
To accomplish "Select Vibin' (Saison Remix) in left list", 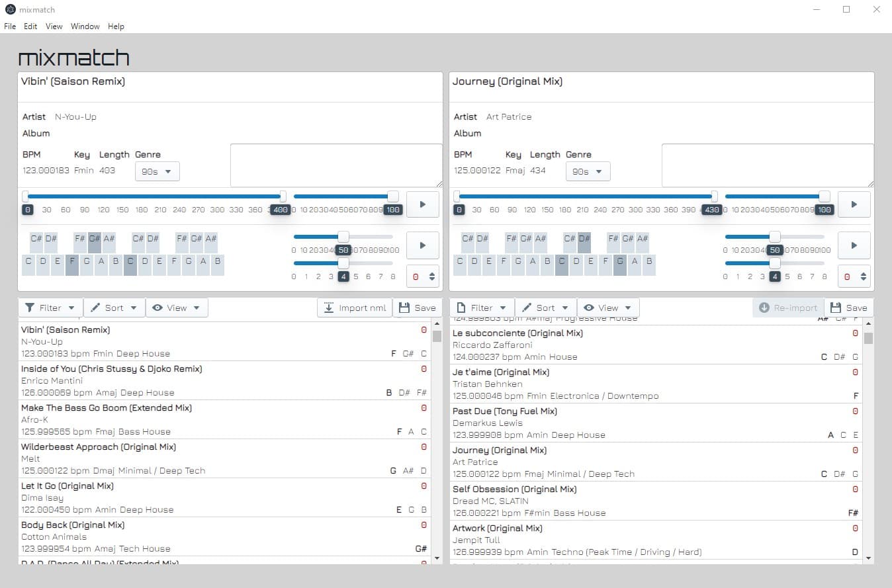I will tap(224, 341).
